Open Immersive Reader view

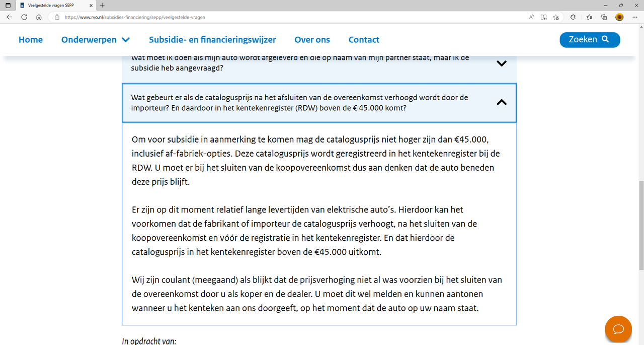tap(544, 17)
